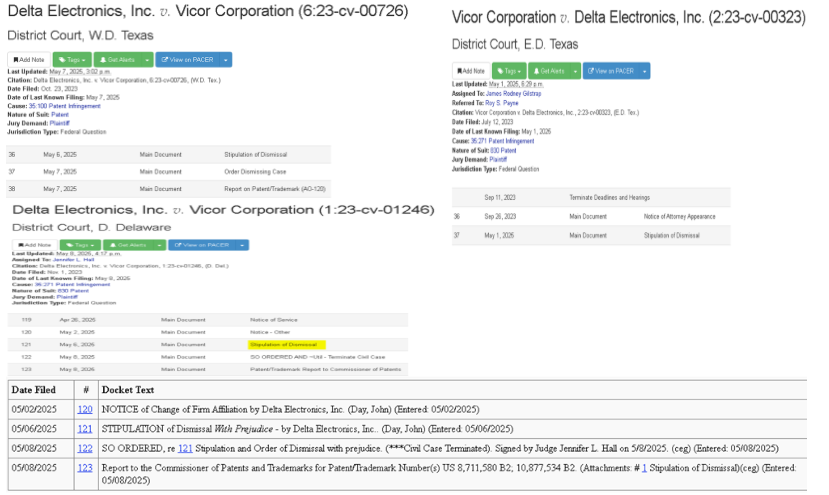Open 830 Patent link in E.D. Texas case
This screenshot has width=829, height=495.
click(x=503, y=151)
